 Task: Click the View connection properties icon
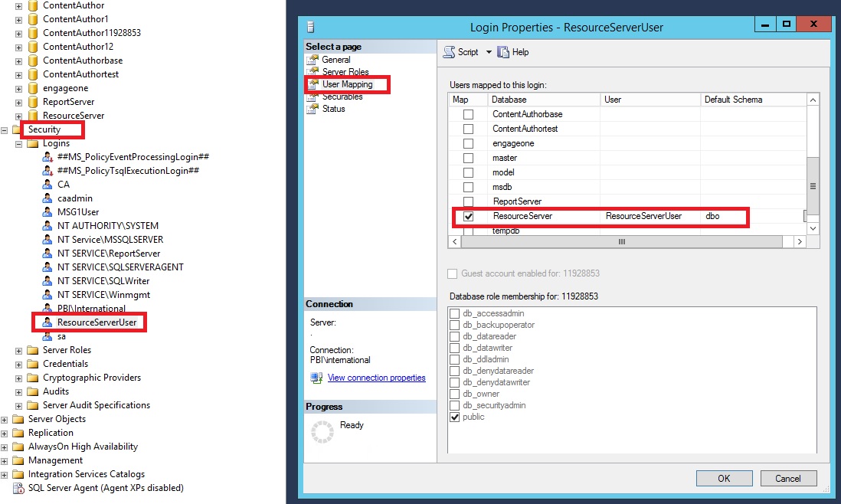316,377
